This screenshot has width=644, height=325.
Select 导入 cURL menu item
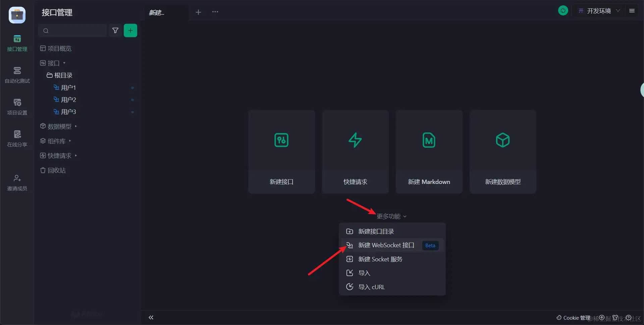point(392,287)
